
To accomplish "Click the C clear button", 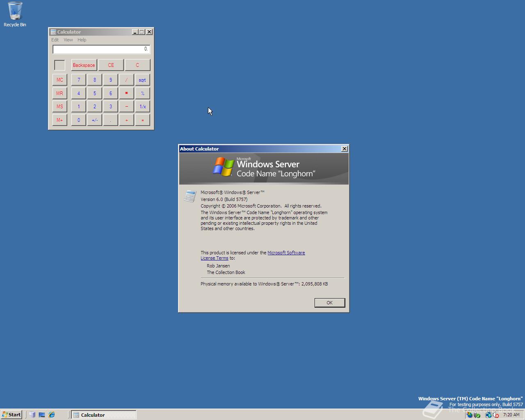I will 137,65.
